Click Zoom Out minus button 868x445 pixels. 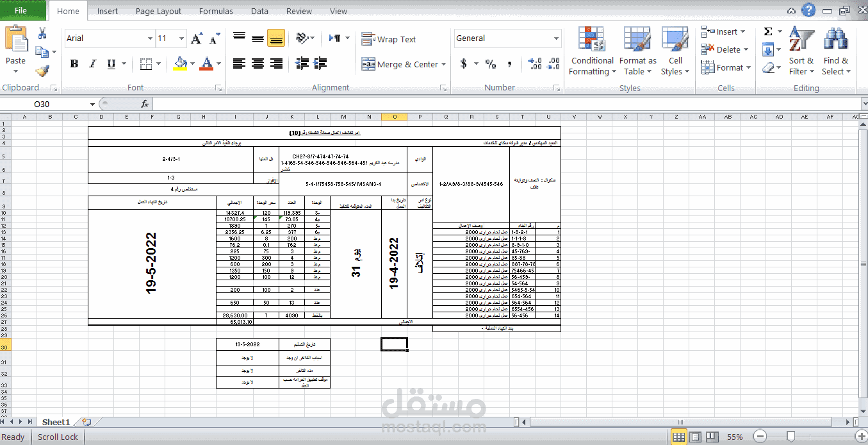pos(759,437)
